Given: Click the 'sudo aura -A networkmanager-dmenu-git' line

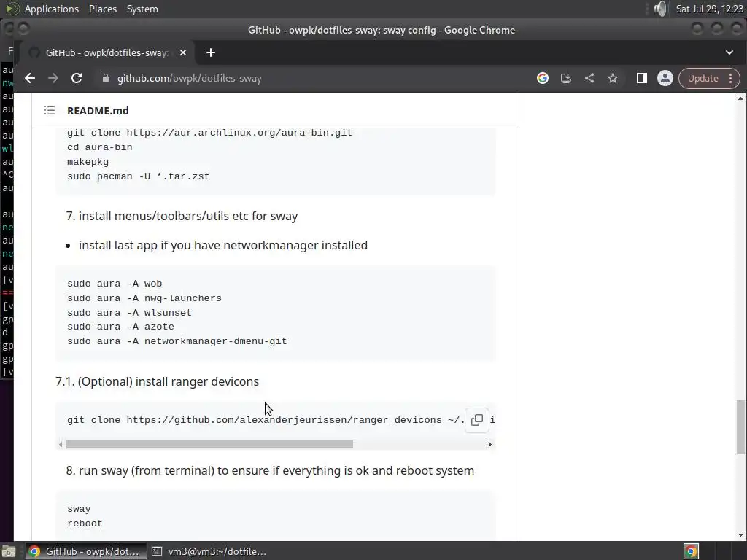Looking at the screenshot, I should (177, 341).
